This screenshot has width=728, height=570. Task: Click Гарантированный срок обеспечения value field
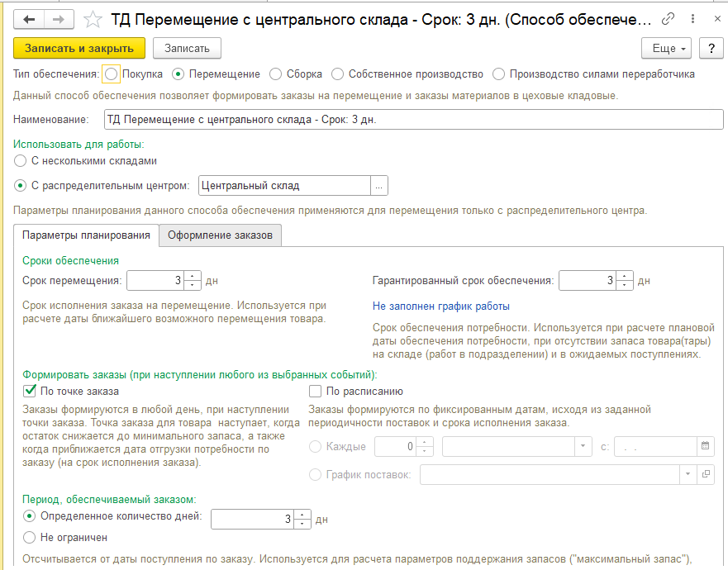[x=588, y=280]
